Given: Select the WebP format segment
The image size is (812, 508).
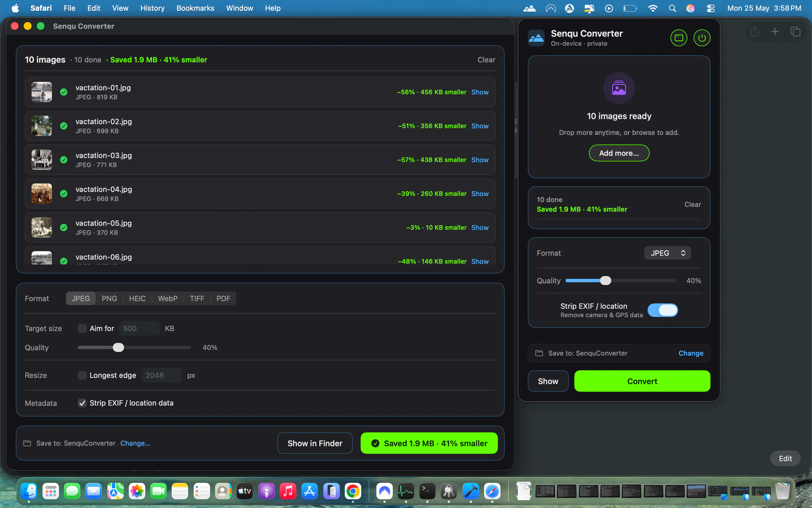Looking at the screenshot, I should (168, 298).
